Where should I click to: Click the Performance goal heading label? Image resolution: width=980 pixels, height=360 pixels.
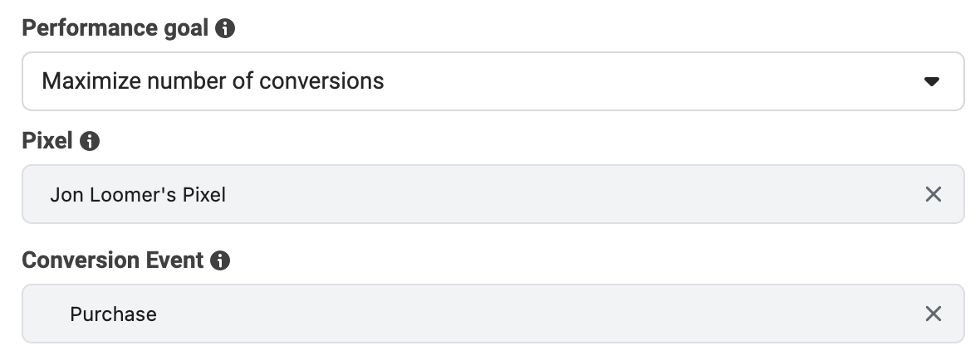[x=115, y=29]
